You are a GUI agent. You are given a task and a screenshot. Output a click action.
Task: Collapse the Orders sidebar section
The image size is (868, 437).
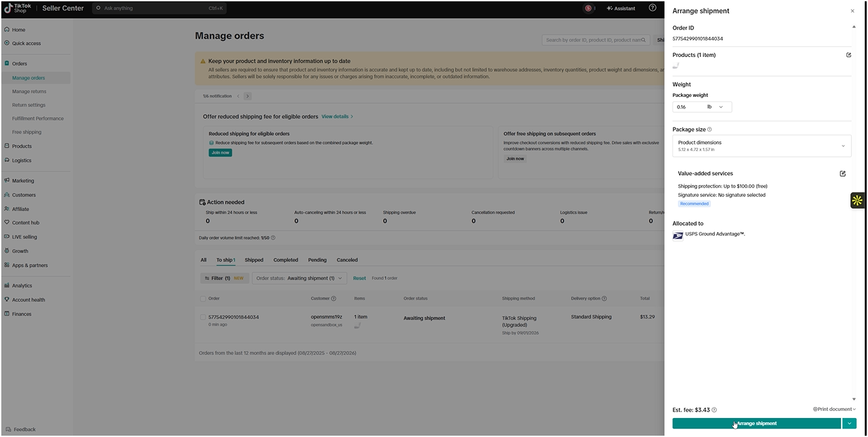[x=20, y=63]
